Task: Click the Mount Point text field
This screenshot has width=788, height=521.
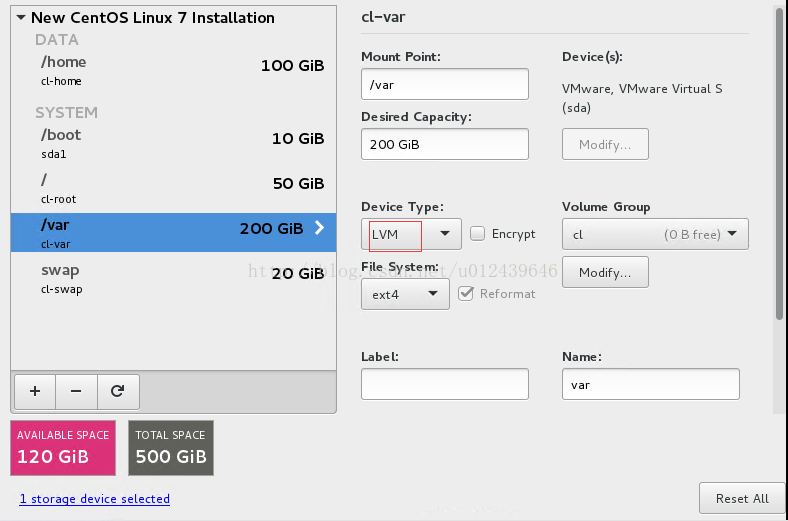Action: click(x=444, y=85)
